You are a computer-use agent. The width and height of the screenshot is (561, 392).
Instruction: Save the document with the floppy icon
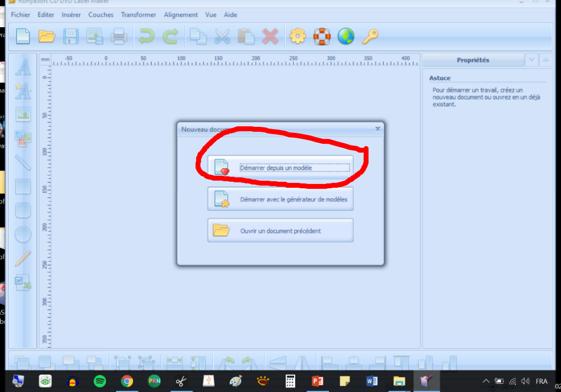71,36
